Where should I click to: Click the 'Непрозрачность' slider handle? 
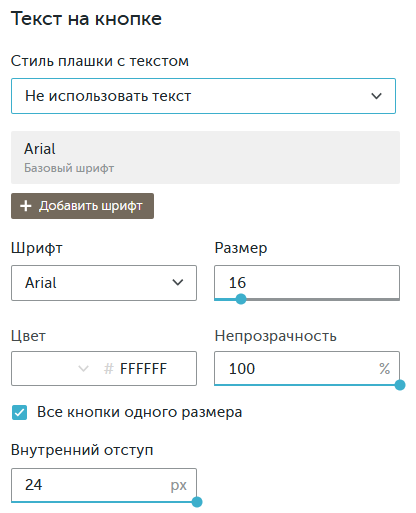pos(400,385)
